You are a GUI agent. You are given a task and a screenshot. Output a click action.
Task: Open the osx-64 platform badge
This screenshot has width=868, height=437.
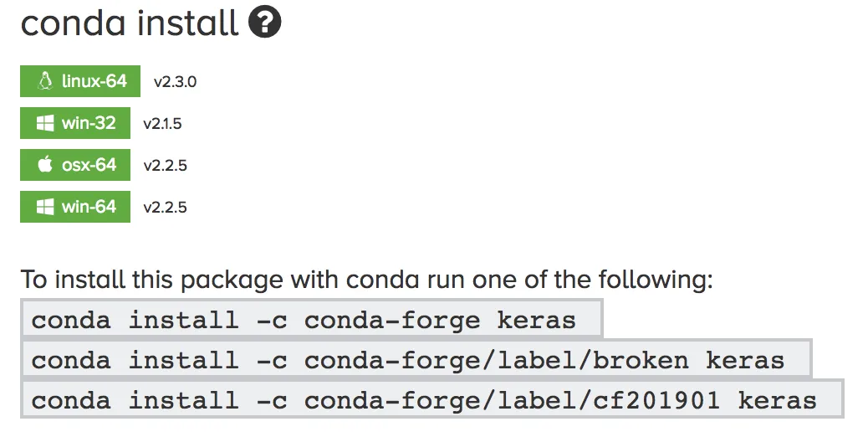coord(75,165)
